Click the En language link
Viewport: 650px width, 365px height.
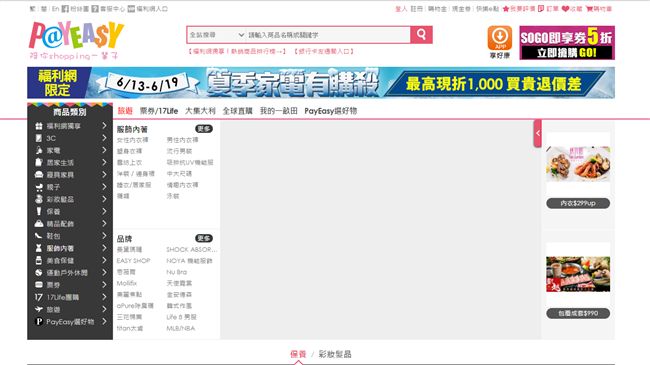click(56, 9)
